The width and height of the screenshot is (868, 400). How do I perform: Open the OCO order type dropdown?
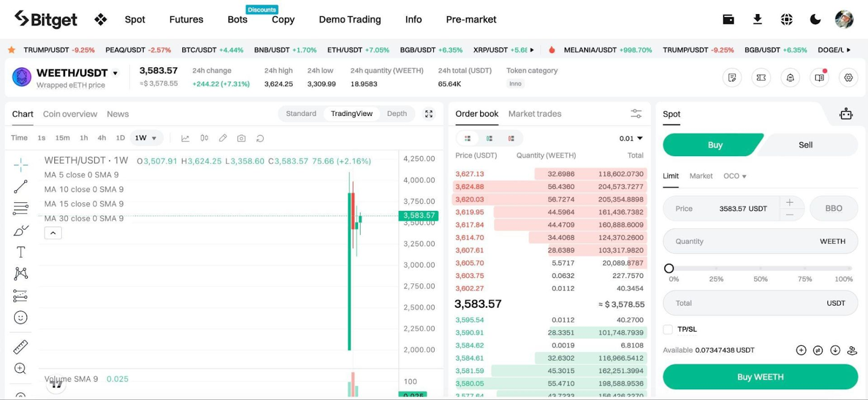(x=735, y=176)
